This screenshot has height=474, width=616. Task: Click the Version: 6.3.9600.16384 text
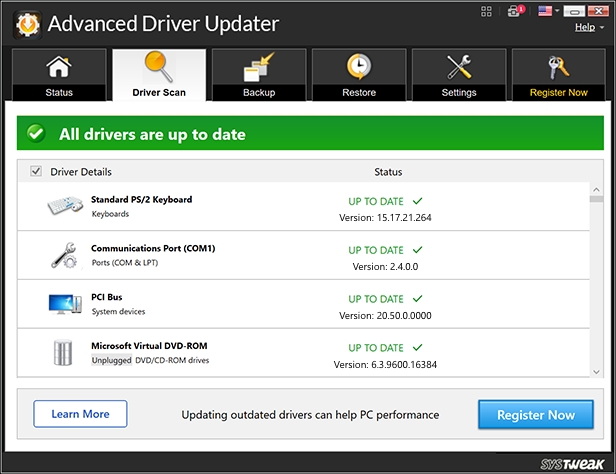pyautogui.click(x=385, y=365)
